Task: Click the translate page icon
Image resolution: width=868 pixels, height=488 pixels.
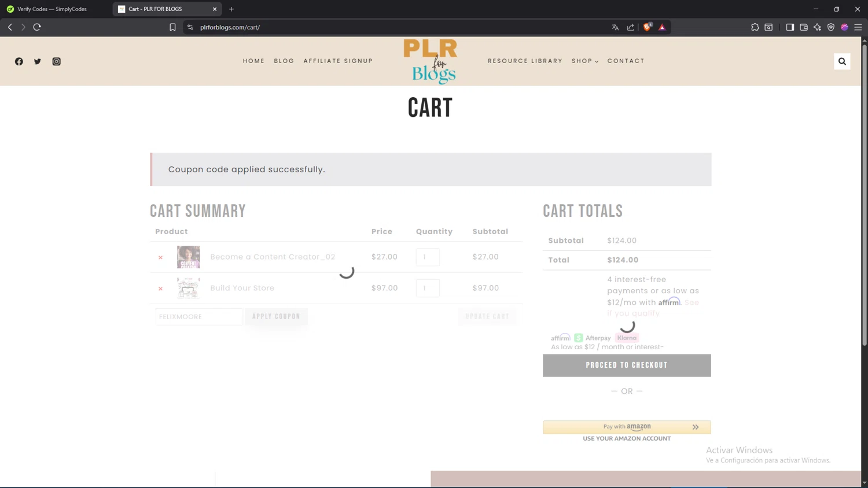Action: tap(615, 27)
